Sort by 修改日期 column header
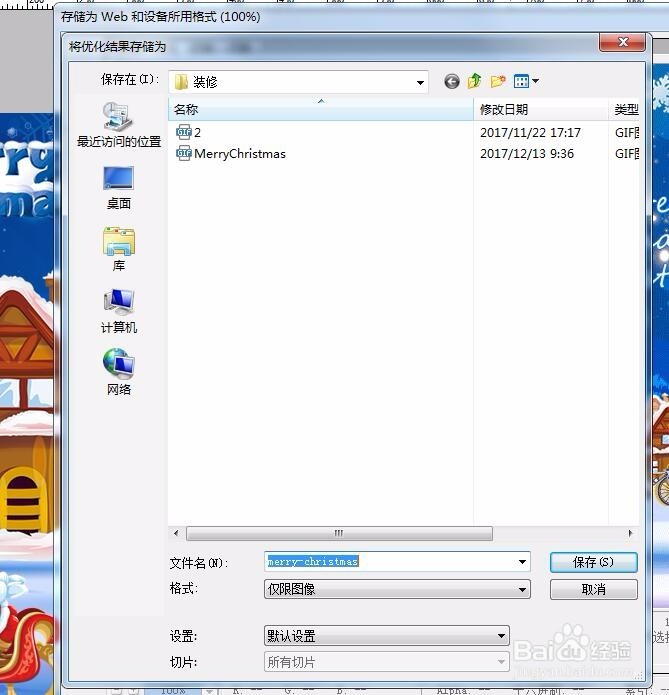The width and height of the screenshot is (669, 695). (540, 109)
